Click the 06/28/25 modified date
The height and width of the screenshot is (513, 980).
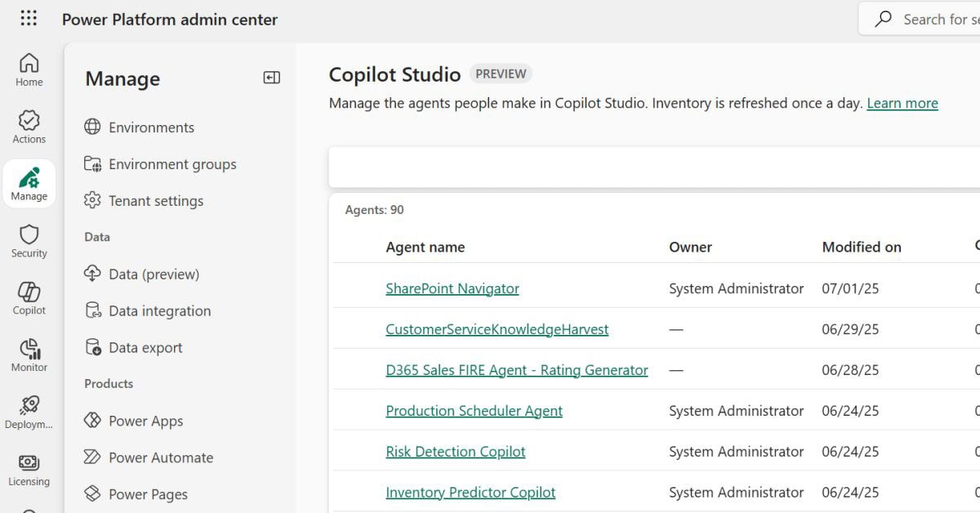point(850,370)
